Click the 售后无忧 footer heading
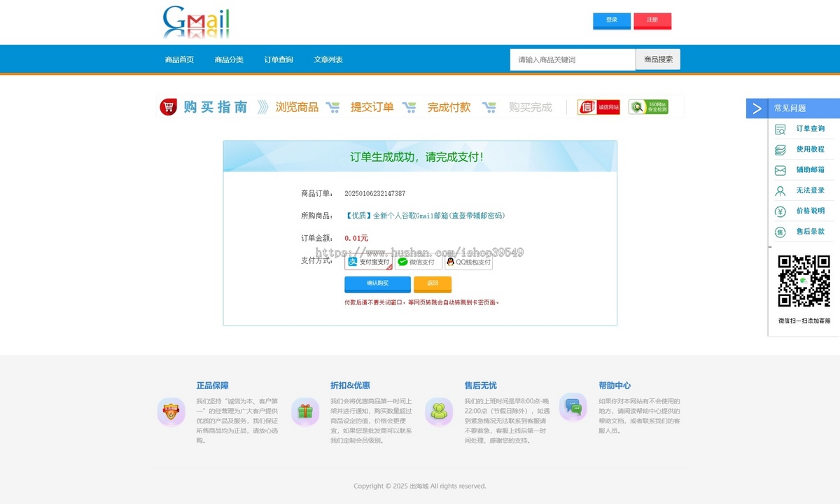This screenshot has width=840, height=504. [x=480, y=386]
